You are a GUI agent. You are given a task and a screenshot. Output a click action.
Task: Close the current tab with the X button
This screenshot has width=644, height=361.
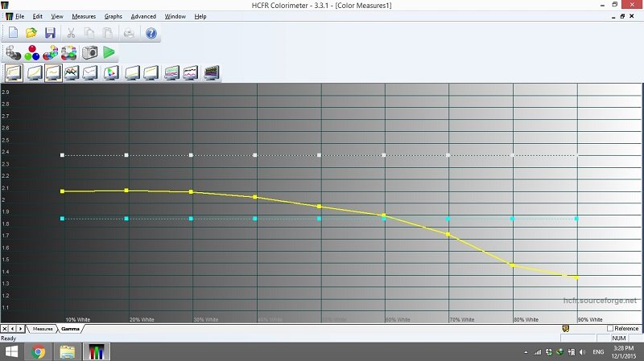tap(5, 329)
